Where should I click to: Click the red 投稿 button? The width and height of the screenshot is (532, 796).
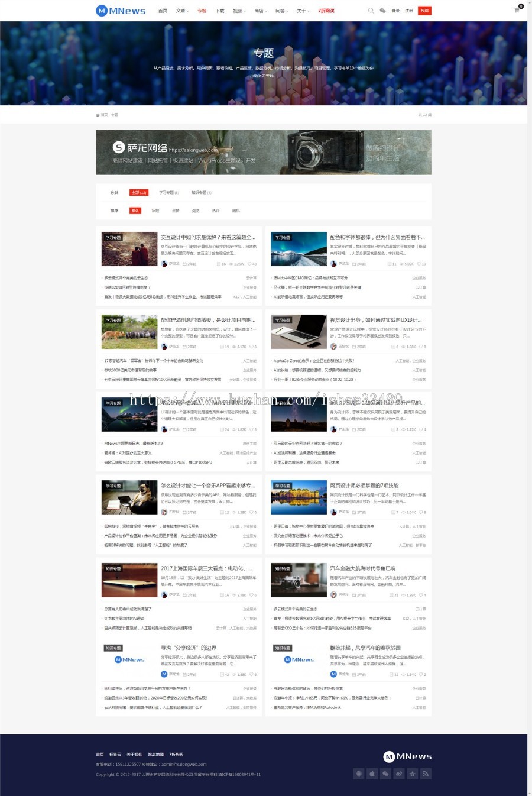tap(424, 11)
